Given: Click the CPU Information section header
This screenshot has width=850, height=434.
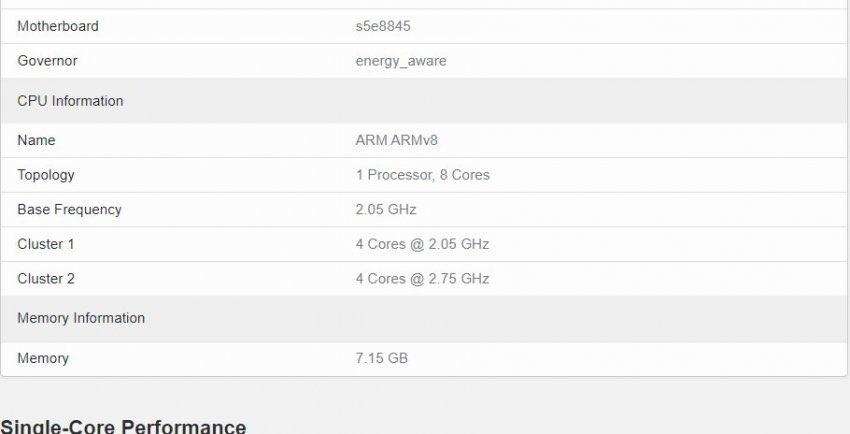Looking at the screenshot, I should click(x=70, y=101).
